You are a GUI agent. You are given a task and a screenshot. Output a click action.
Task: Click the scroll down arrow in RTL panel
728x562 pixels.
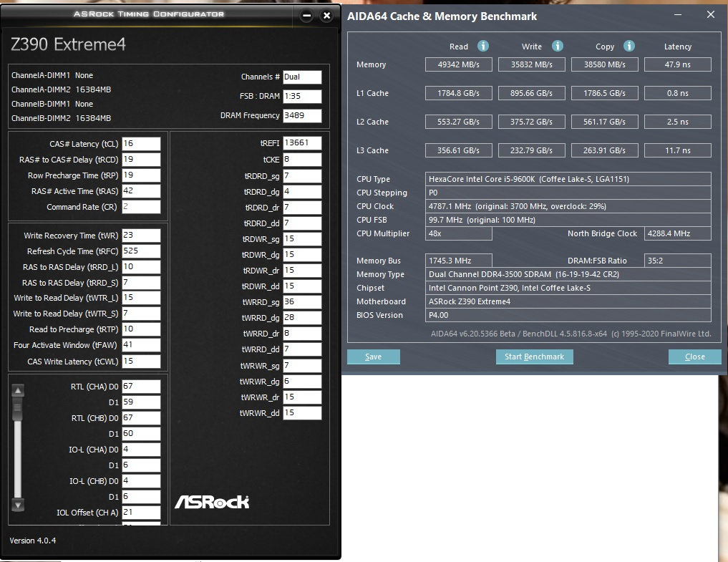18,505
